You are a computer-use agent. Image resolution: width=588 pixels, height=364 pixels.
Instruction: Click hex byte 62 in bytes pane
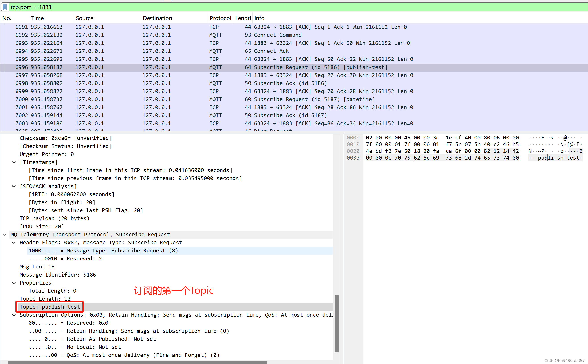(416, 158)
